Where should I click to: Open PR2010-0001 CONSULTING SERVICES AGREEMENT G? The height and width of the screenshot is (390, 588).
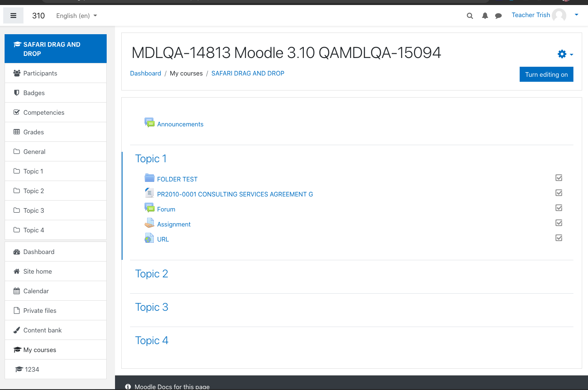click(235, 194)
